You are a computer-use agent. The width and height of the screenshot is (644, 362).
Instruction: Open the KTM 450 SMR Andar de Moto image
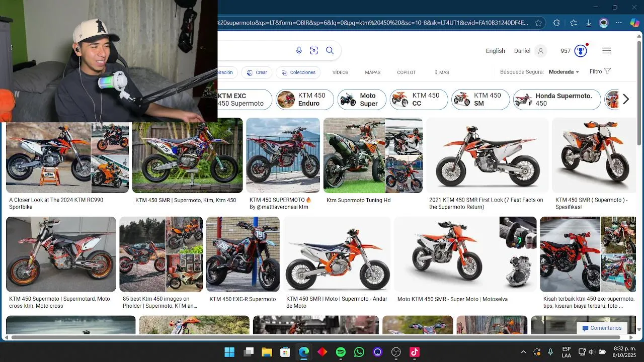point(337,254)
